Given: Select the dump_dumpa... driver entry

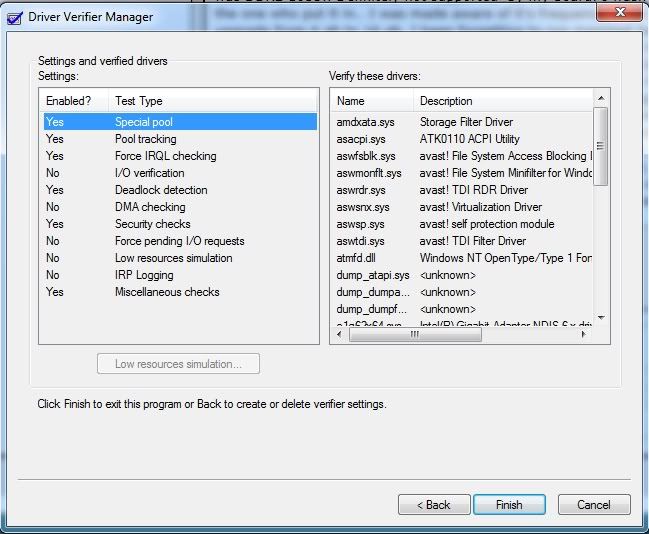Looking at the screenshot, I should [373, 292].
